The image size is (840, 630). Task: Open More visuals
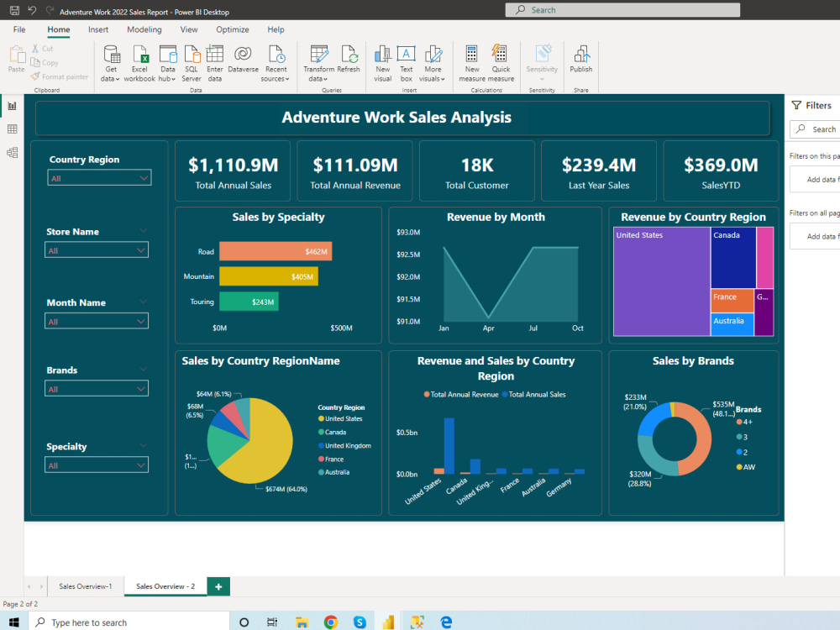click(x=433, y=63)
